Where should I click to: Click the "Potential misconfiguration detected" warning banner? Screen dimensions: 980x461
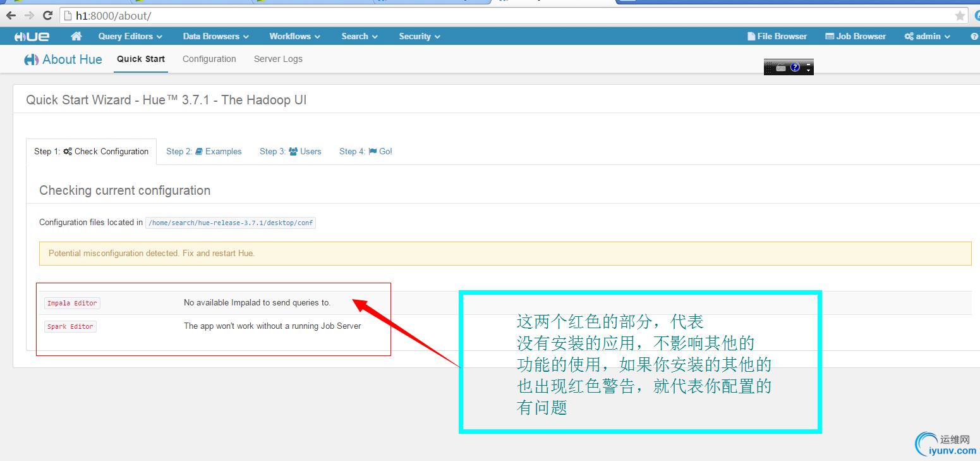505,253
